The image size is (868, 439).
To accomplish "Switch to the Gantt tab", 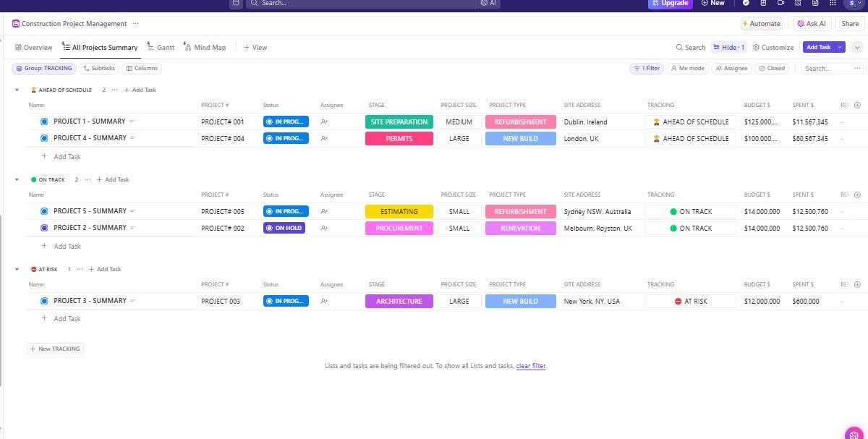I will point(161,48).
